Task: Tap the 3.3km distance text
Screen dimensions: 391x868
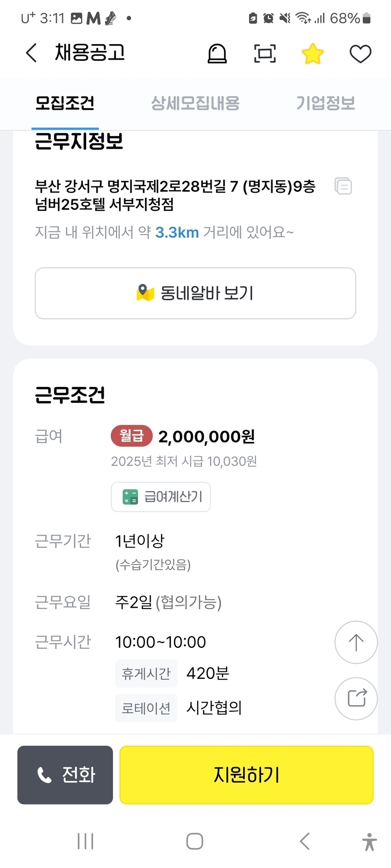Action: coord(177,233)
